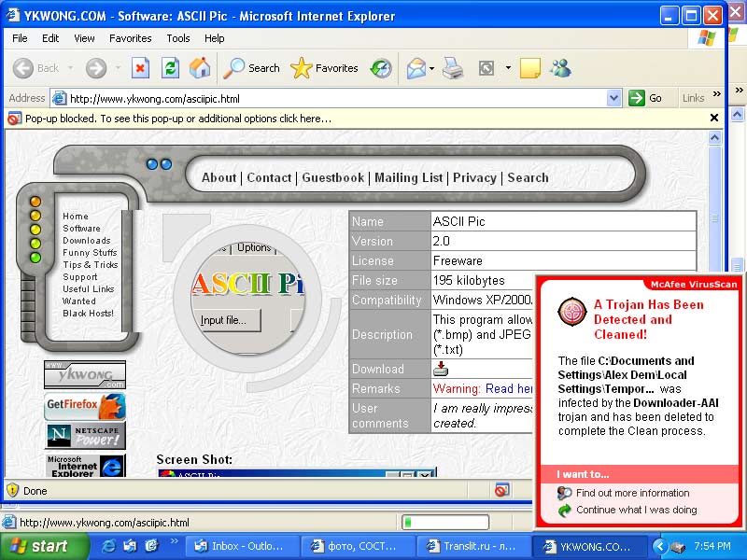Go to the Home page icon

point(200,68)
